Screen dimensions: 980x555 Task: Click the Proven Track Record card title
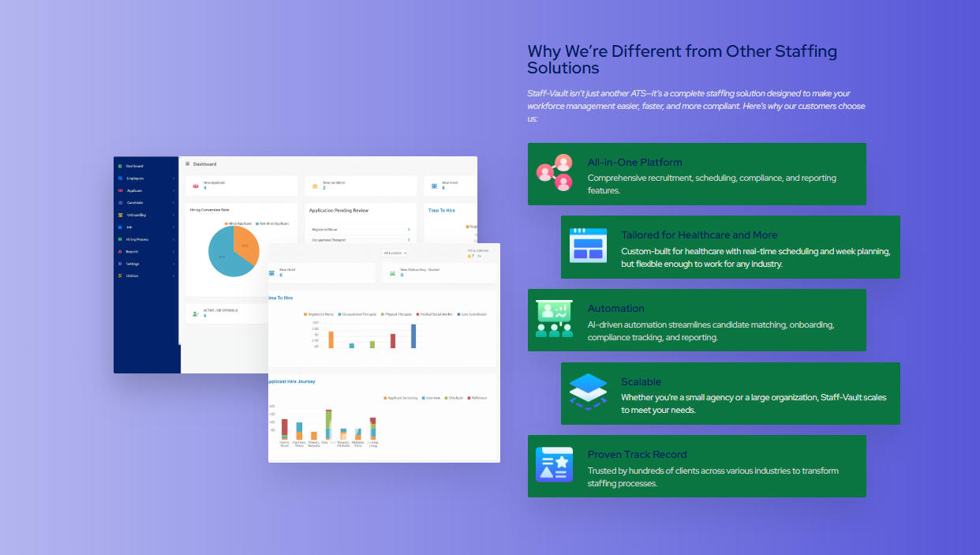(637, 454)
